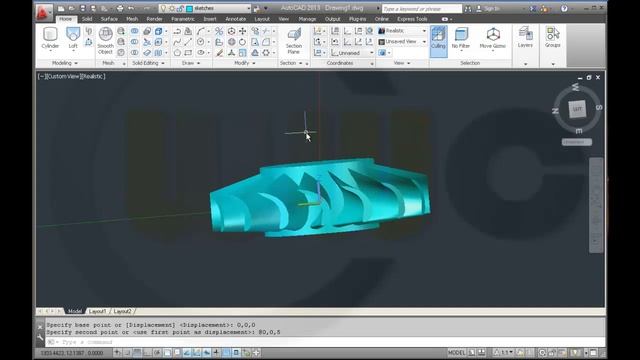Expand the View panel
Screen dimensions: 640x360
[x=402, y=63]
